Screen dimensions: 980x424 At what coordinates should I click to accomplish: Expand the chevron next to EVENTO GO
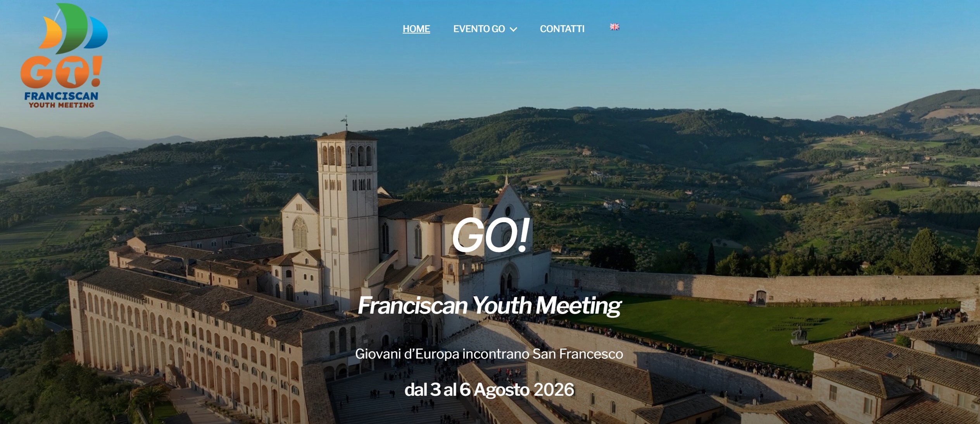pyautogui.click(x=513, y=29)
